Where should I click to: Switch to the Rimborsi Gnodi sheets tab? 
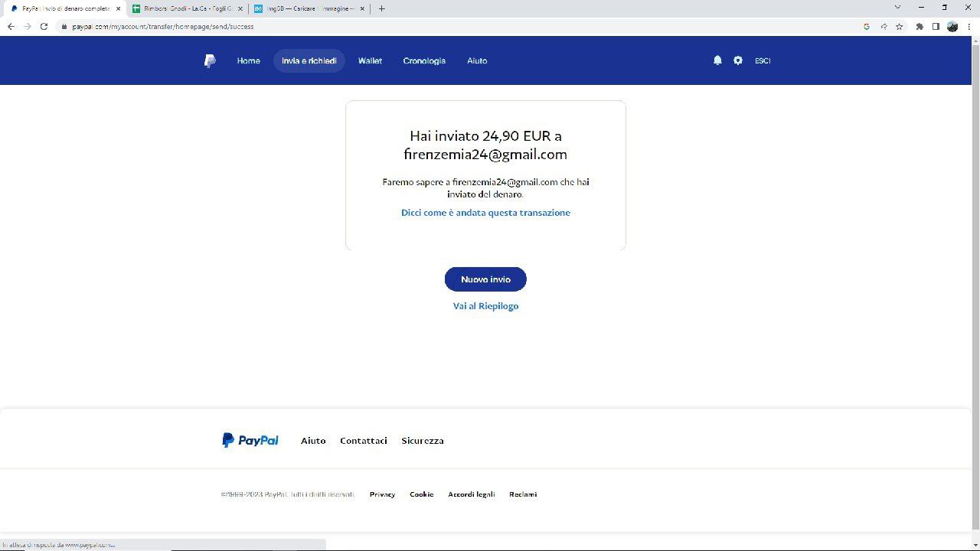coord(188,8)
